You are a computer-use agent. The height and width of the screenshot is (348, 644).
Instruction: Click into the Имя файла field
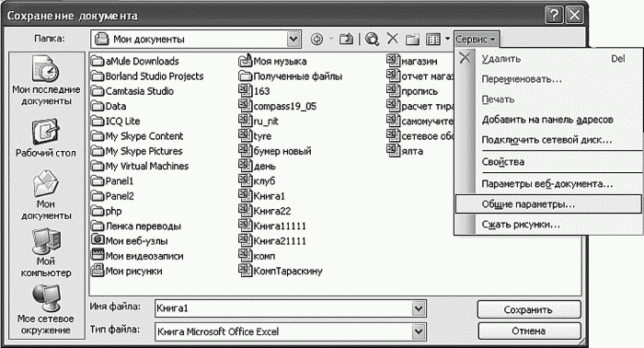(283, 308)
